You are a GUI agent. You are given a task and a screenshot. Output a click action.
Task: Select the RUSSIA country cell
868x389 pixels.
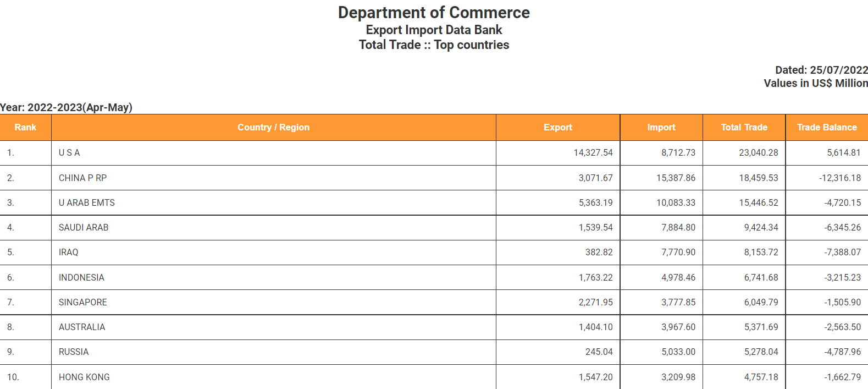[74, 352]
